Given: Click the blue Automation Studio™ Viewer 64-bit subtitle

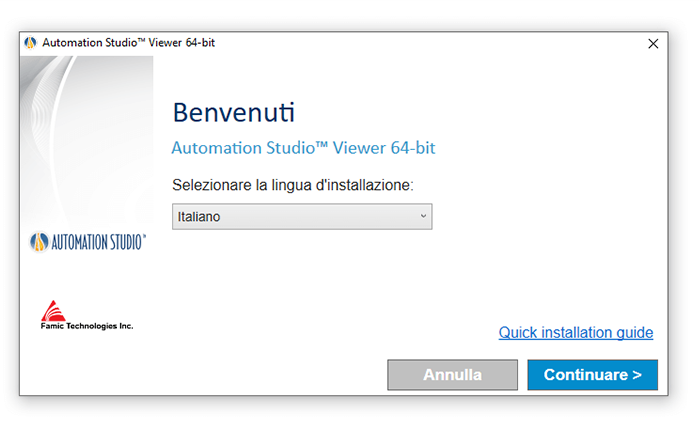Looking at the screenshot, I should tap(303, 148).
